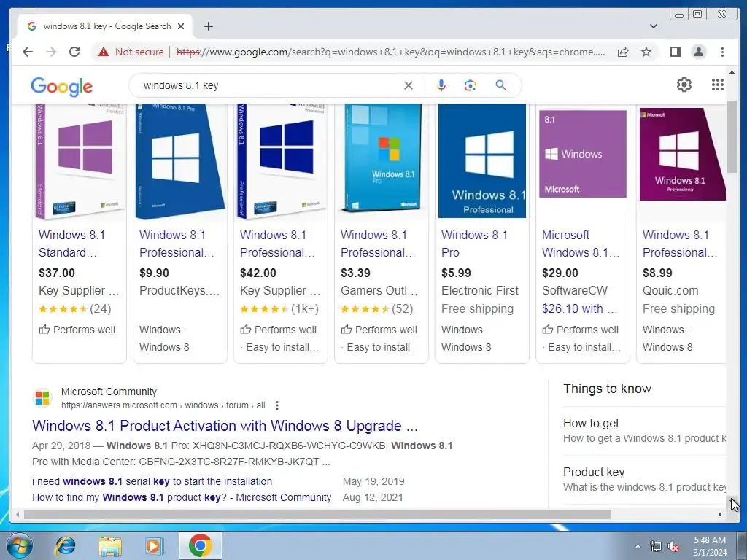Open the Chrome profile avatar
747x560 pixels.
coord(698,52)
